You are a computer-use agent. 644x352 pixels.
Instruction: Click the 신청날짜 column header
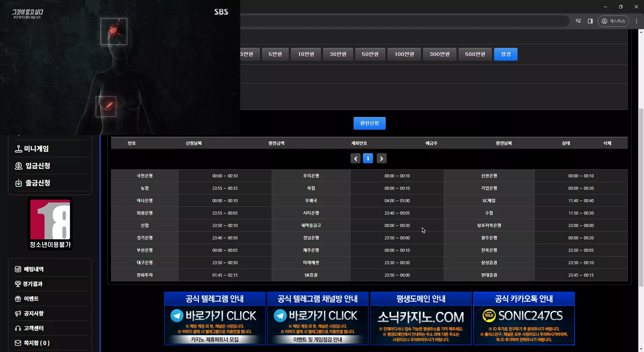(x=194, y=143)
